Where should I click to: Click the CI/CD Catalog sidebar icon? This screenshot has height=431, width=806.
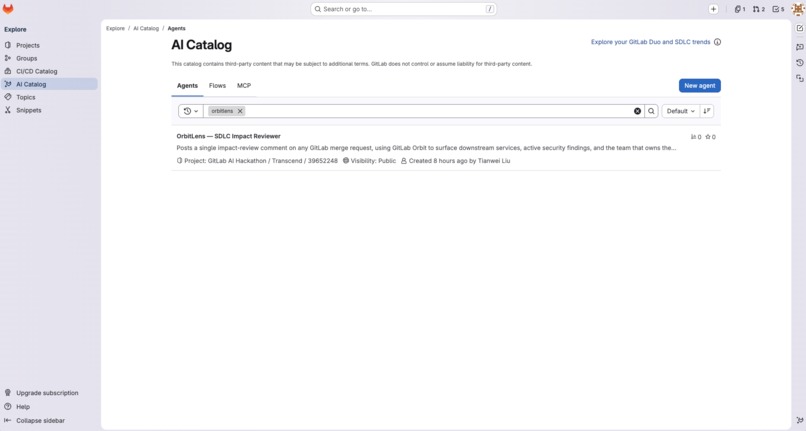click(x=8, y=71)
